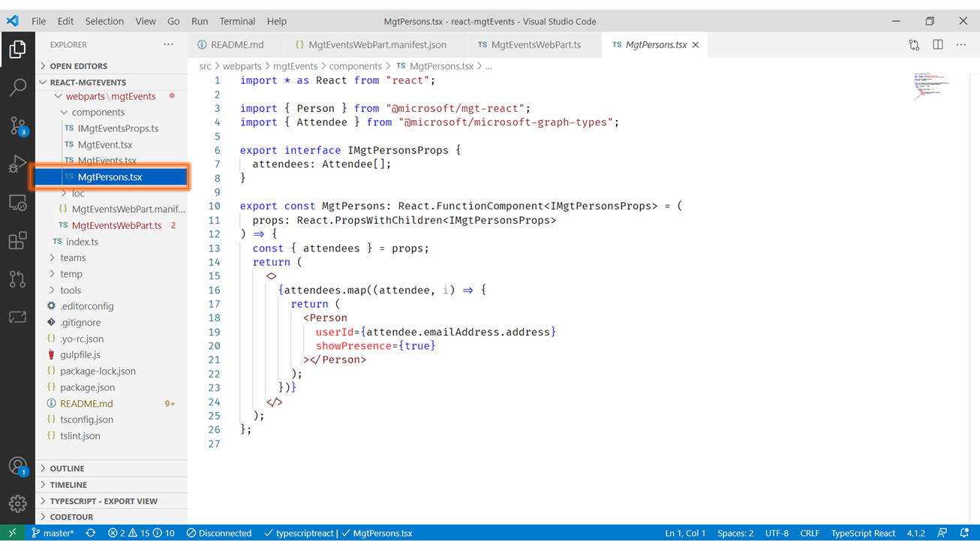Open the Remote Explorer icon

coord(17,203)
